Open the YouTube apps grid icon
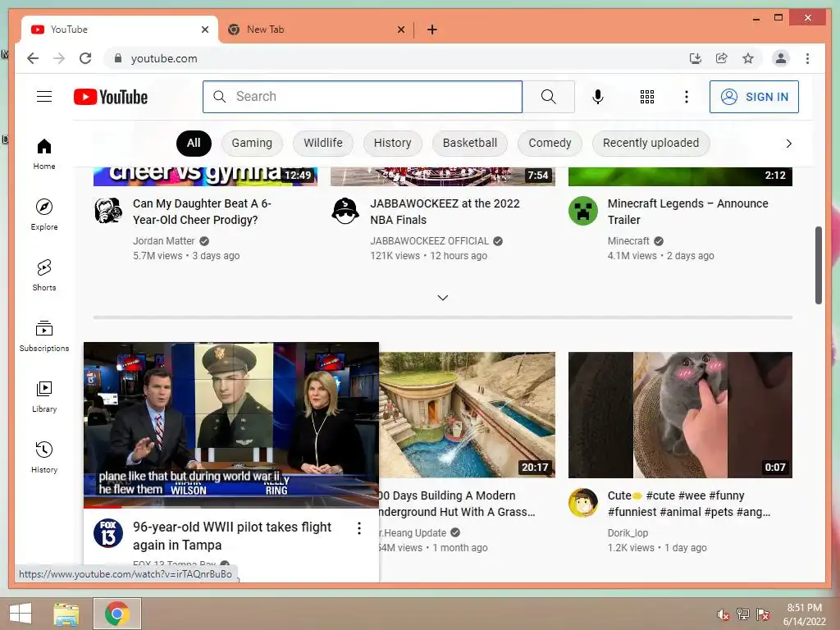Screen dimensions: 840x630 click(647, 97)
